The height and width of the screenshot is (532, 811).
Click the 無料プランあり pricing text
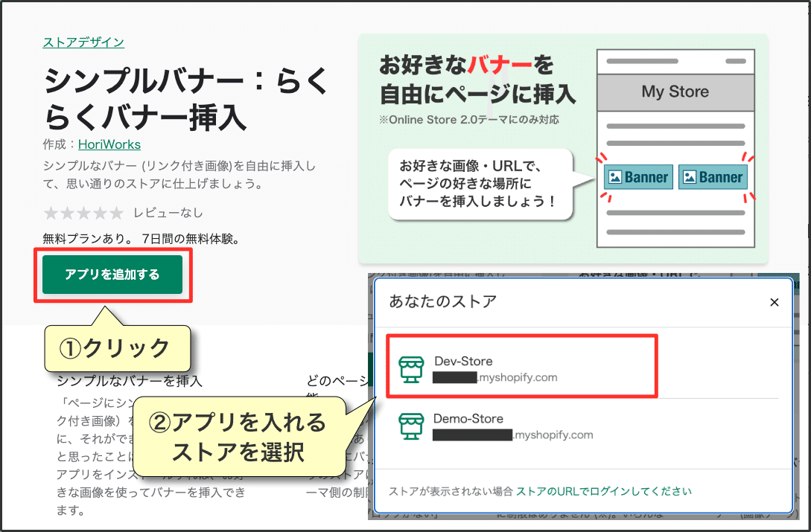(141, 239)
